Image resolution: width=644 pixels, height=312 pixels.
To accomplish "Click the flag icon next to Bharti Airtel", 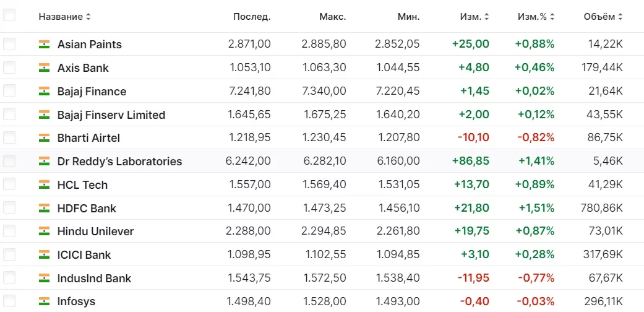I will click(44, 138).
